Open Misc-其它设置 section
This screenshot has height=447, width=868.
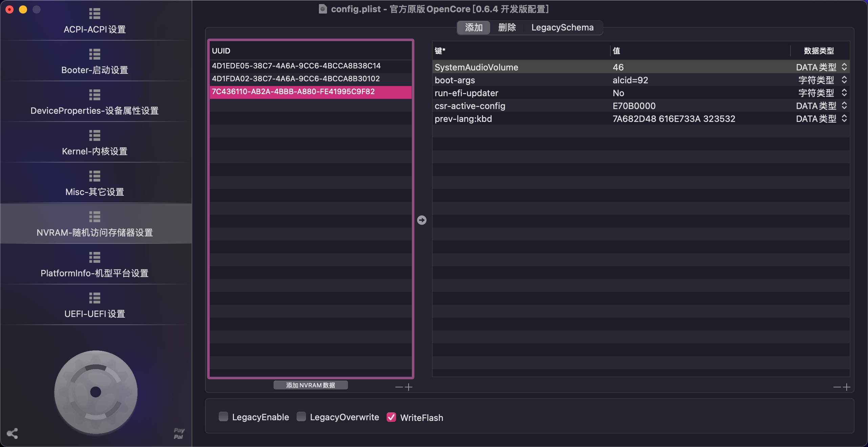point(94,184)
